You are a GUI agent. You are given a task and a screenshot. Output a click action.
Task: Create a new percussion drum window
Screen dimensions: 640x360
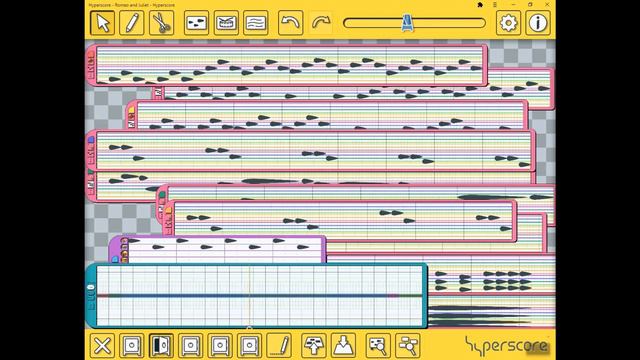pyautogui.click(x=226, y=23)
